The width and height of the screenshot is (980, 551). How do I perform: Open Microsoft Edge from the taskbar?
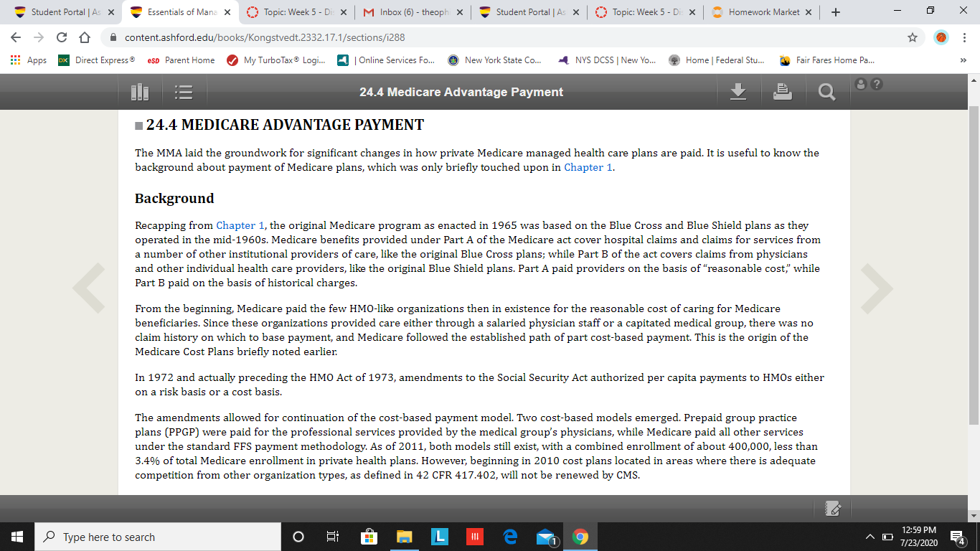510,537
